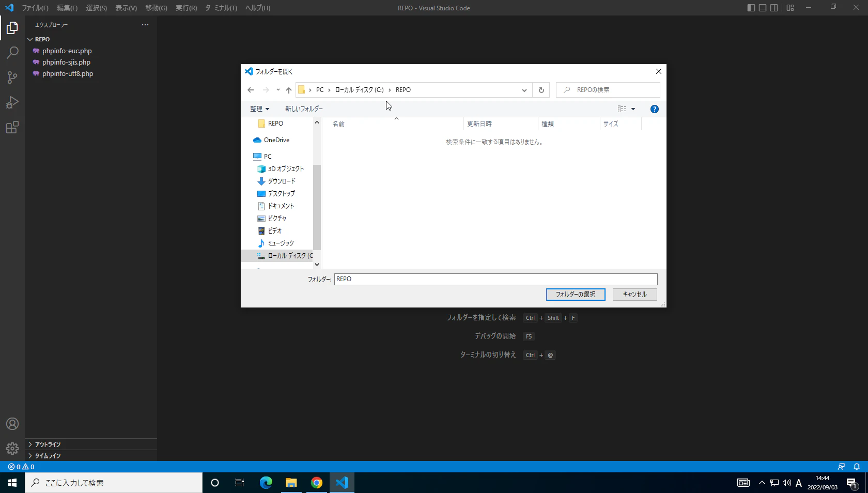Open the dialog help button
The width and height of the screenshot is (868, 493).
pyautogui.click(x=655, y=109)
